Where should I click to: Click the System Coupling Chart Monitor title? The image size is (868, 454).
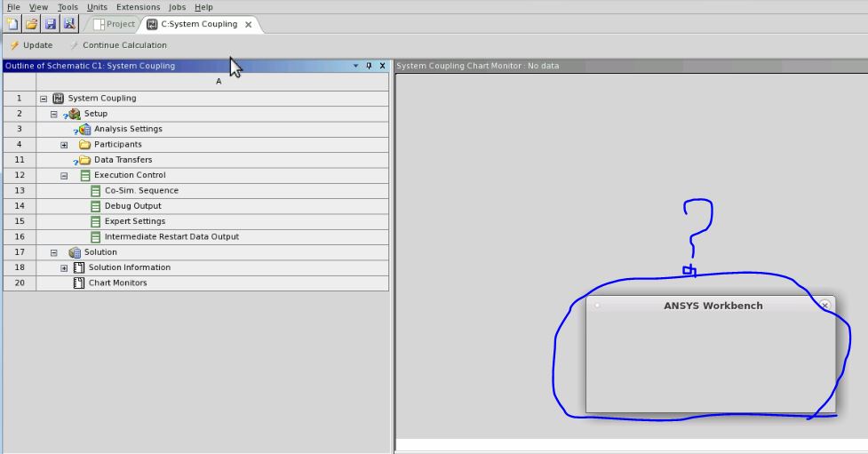(x=478, y=66)
